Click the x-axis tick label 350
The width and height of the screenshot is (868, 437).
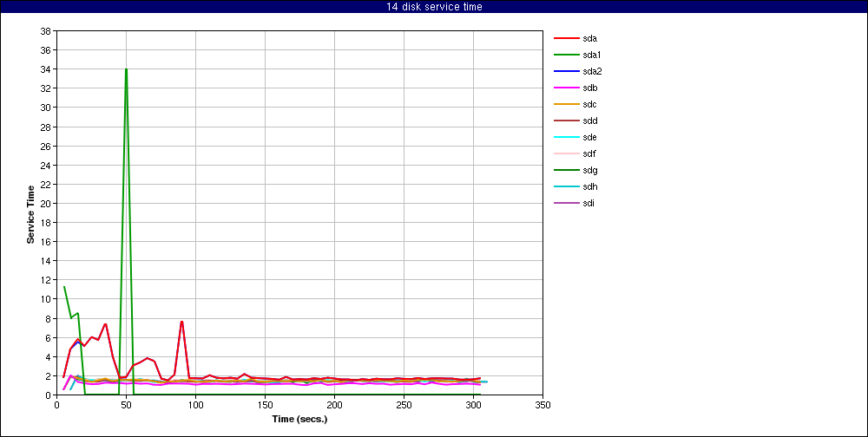pos(543,405)
